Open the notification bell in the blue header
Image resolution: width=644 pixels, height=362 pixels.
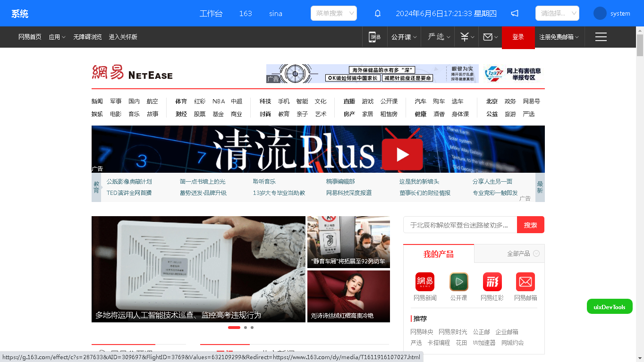point(378,13)
